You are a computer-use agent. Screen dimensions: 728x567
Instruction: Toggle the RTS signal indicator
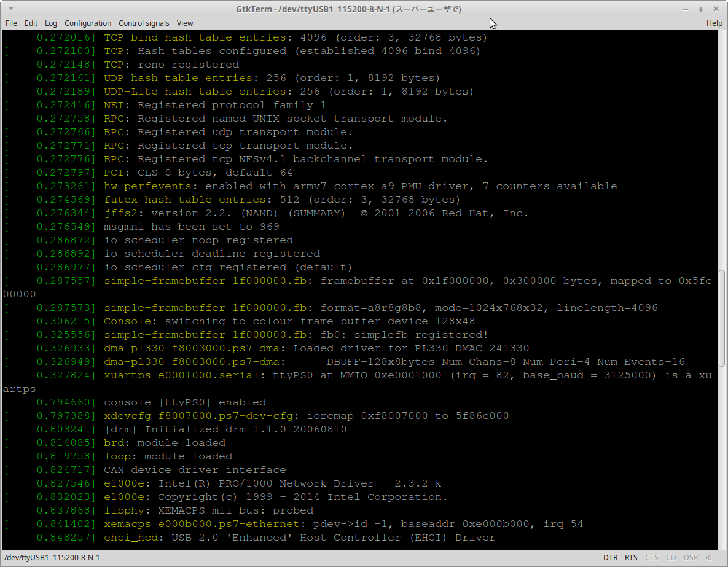631,557
